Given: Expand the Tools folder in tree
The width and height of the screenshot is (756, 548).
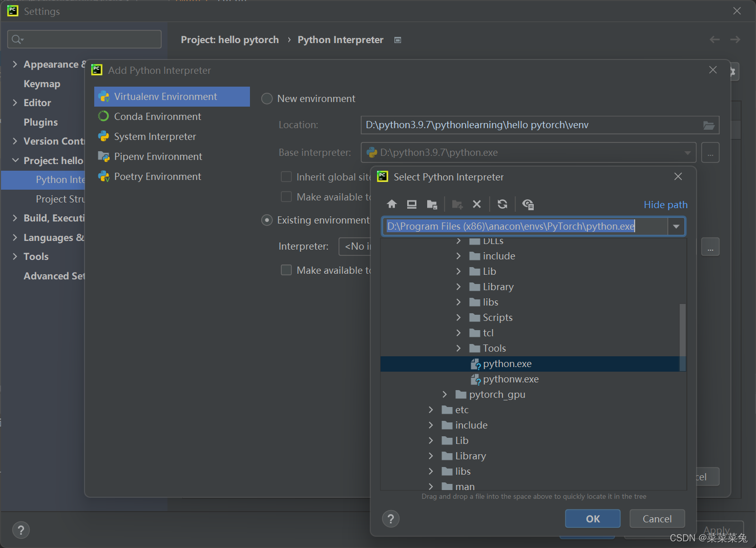Looking at the screenshot, I should pos(458,348).
